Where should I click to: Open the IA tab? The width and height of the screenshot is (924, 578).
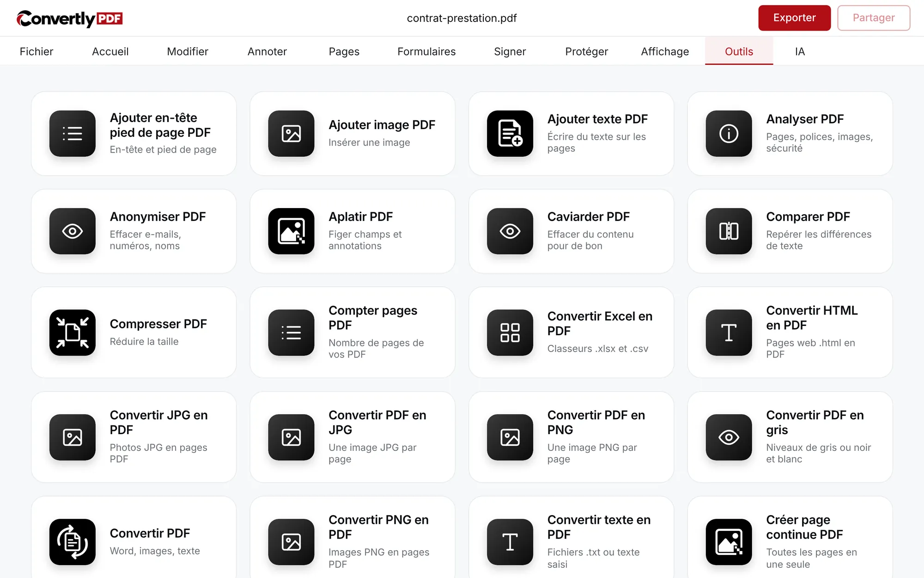point(800,51)
